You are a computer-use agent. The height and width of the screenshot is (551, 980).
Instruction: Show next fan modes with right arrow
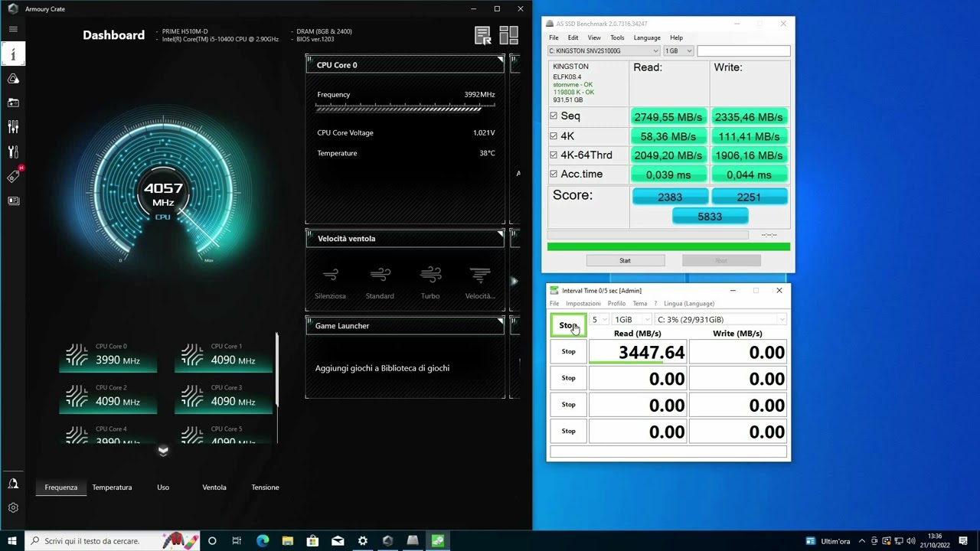click(514, 281)
